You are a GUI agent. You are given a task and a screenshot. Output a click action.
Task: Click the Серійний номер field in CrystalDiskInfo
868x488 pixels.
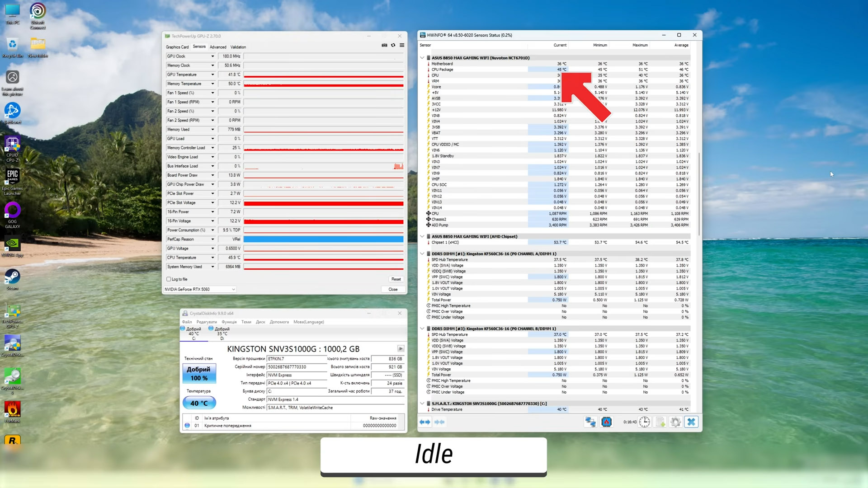click(x=297, y=367)
